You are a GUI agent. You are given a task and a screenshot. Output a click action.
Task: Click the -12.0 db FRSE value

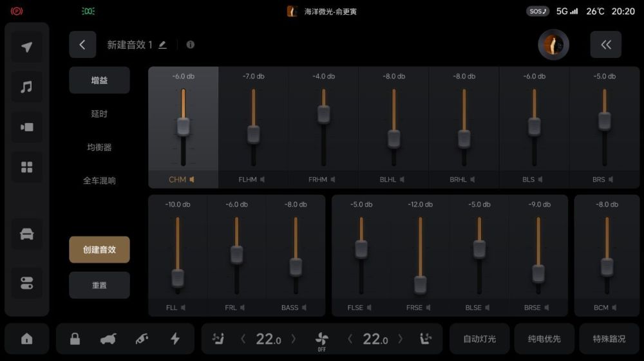[x=420, y=204]
